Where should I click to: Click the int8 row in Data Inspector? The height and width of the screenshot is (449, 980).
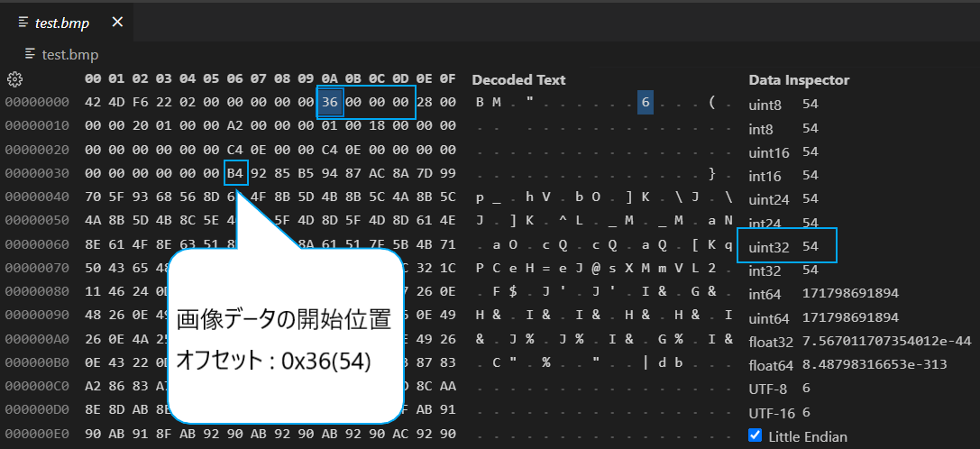pyautogui.click(x=784, y=129)
